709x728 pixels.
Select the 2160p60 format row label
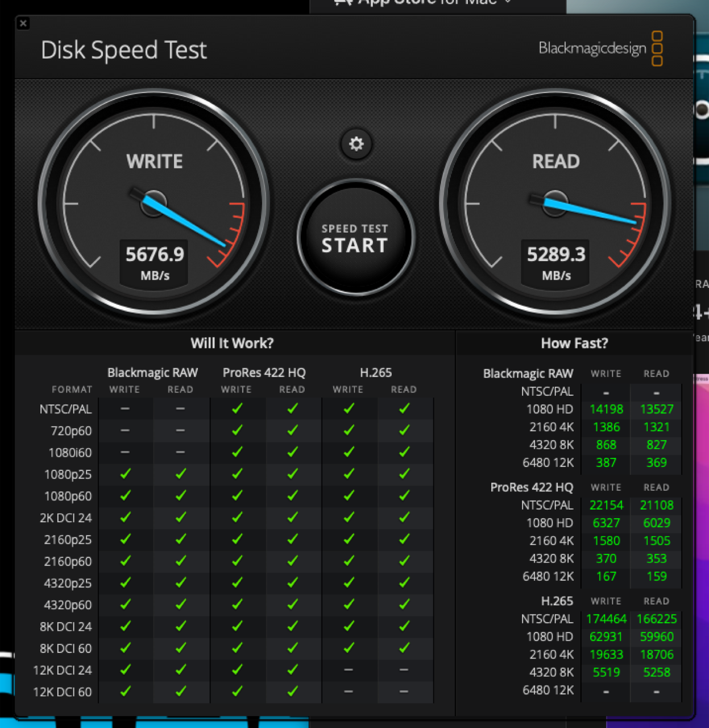click(x=68, y=561)
